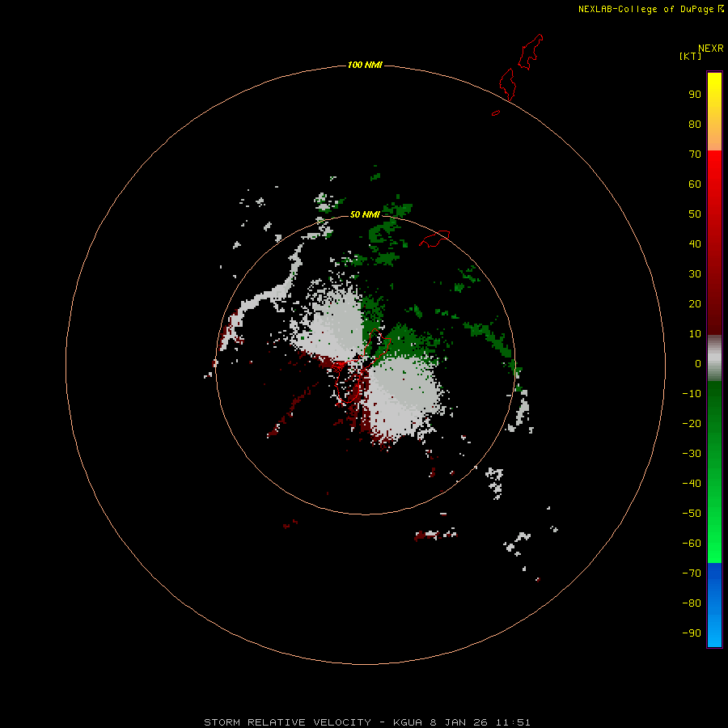Click the -80 knot scale value
The width and height of the screenshot is (728, 728).
(692, 603)
